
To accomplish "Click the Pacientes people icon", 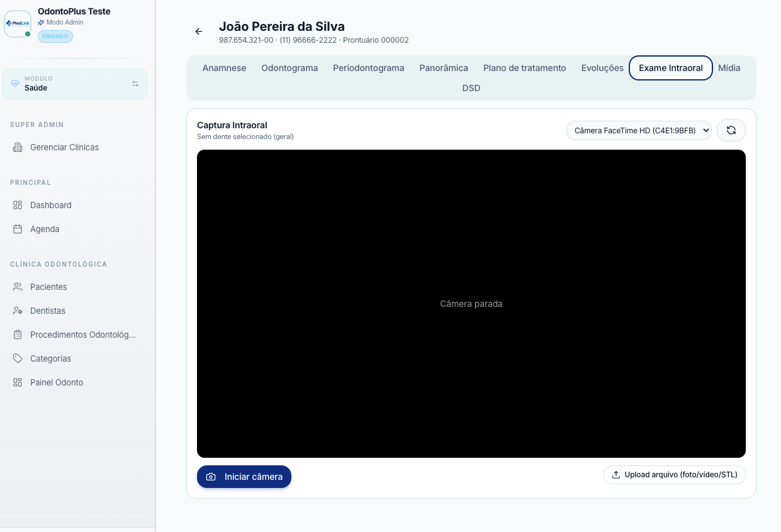I will 18,287.
